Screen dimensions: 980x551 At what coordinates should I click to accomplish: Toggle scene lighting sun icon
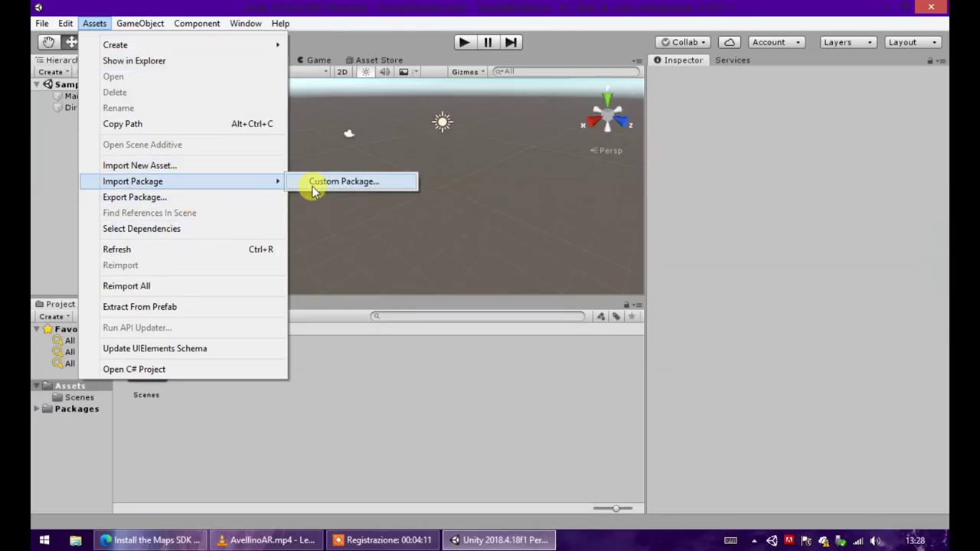[366, 72]
